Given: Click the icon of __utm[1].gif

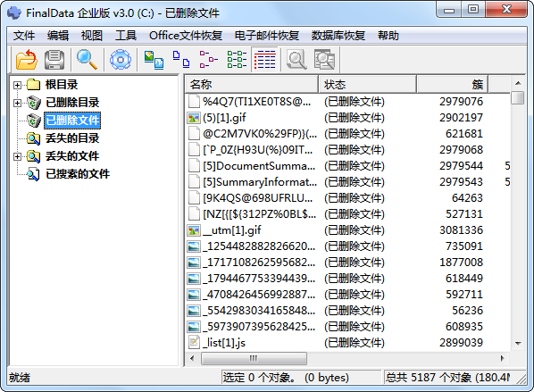Looking at the screenshot, I should [194, 230].
